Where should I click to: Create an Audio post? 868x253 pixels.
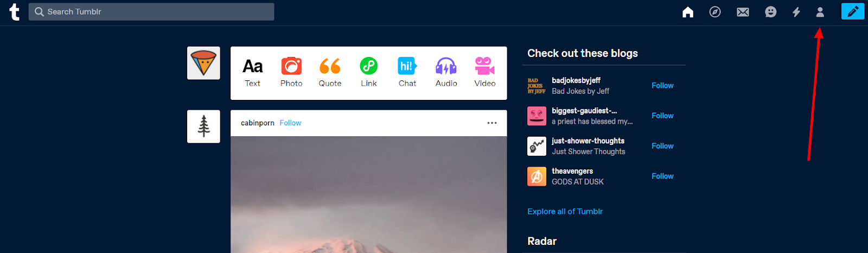click(446, 73)
